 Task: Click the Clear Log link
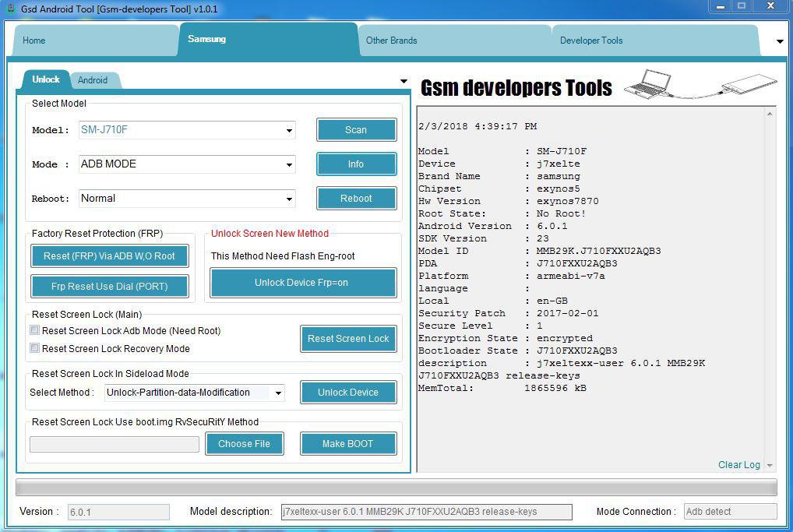(x=739, y=465)
